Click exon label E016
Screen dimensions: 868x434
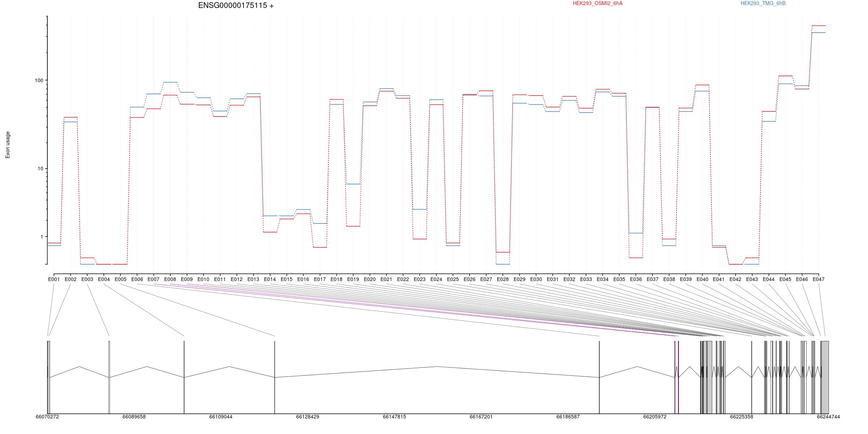[303, 279]
